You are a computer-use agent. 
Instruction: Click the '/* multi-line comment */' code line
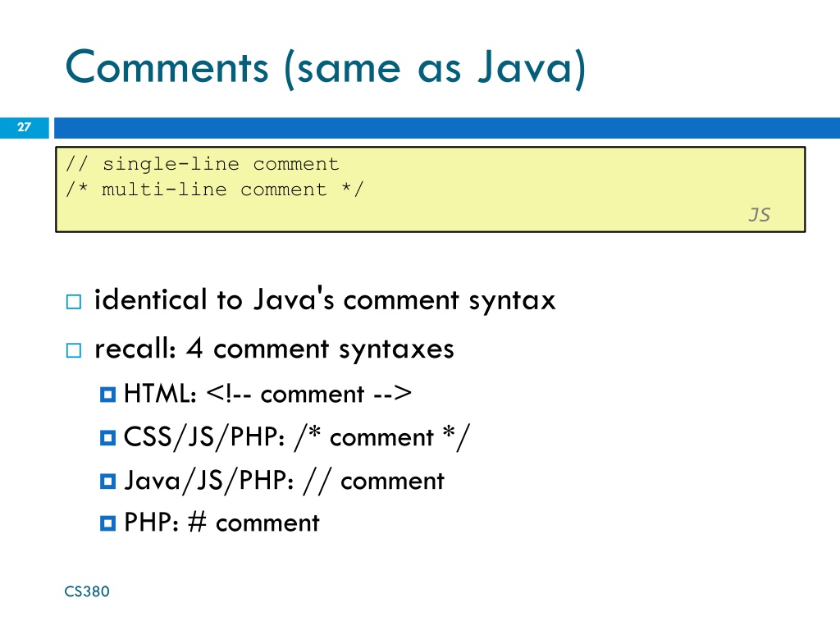[214, 189]
